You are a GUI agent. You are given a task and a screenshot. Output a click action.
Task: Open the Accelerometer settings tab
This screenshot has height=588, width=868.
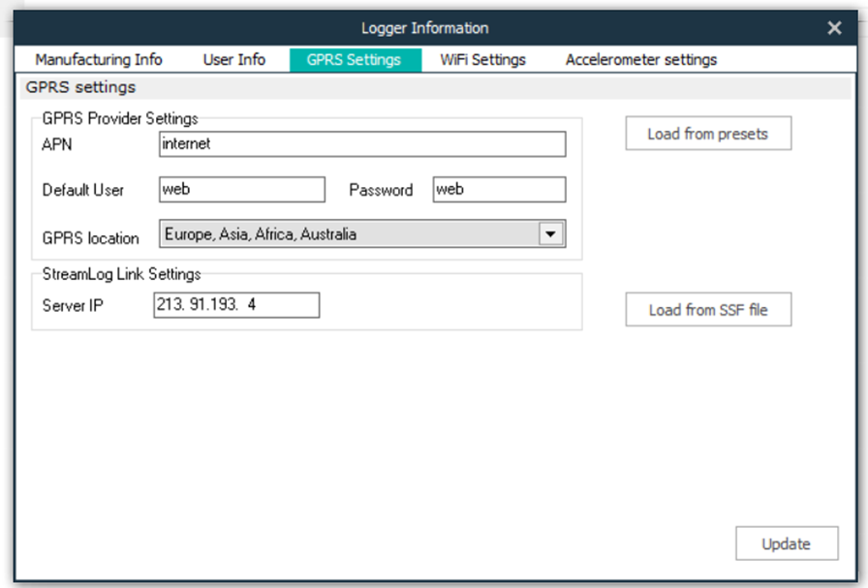(x=641, y=60)
